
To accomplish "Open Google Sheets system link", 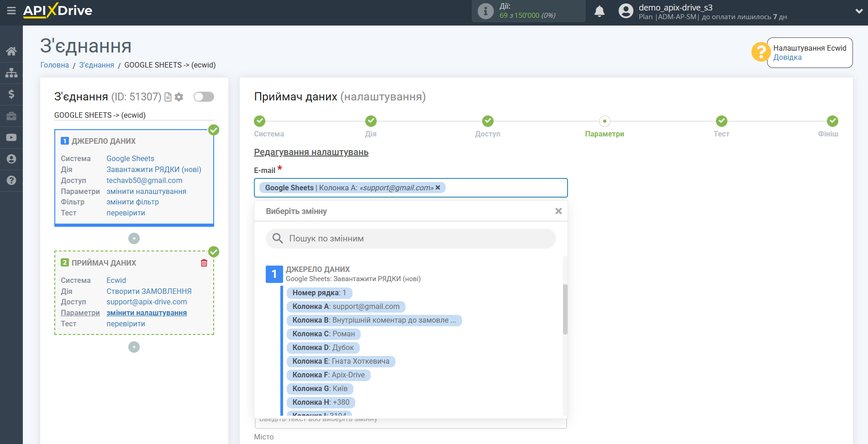I will pyautogui.click(x=131, y=158).
